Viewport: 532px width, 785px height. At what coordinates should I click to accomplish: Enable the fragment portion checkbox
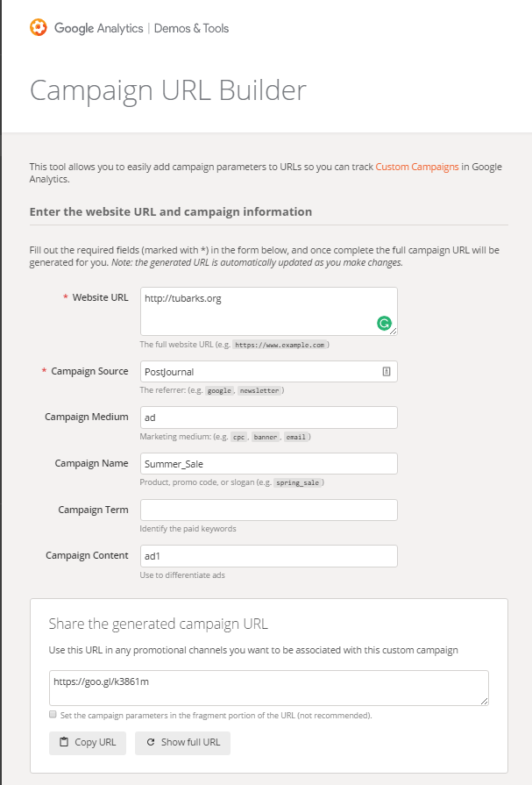pyautogui.click(x=53, y=715)
